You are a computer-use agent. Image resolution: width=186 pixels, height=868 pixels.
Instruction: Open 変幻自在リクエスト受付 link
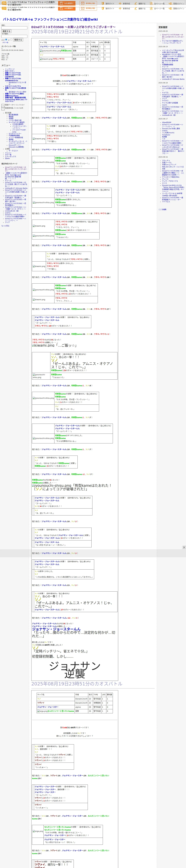[x=17, y=92]
